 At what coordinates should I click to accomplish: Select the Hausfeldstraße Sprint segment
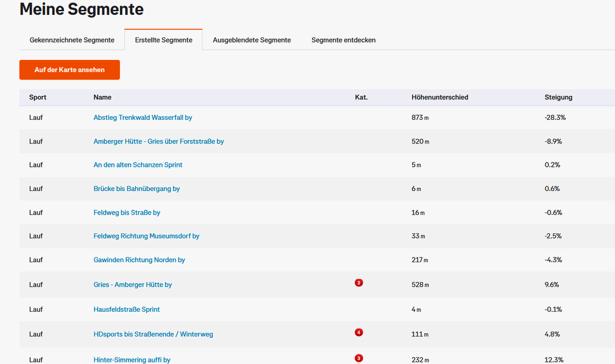[x=126, y=309]
